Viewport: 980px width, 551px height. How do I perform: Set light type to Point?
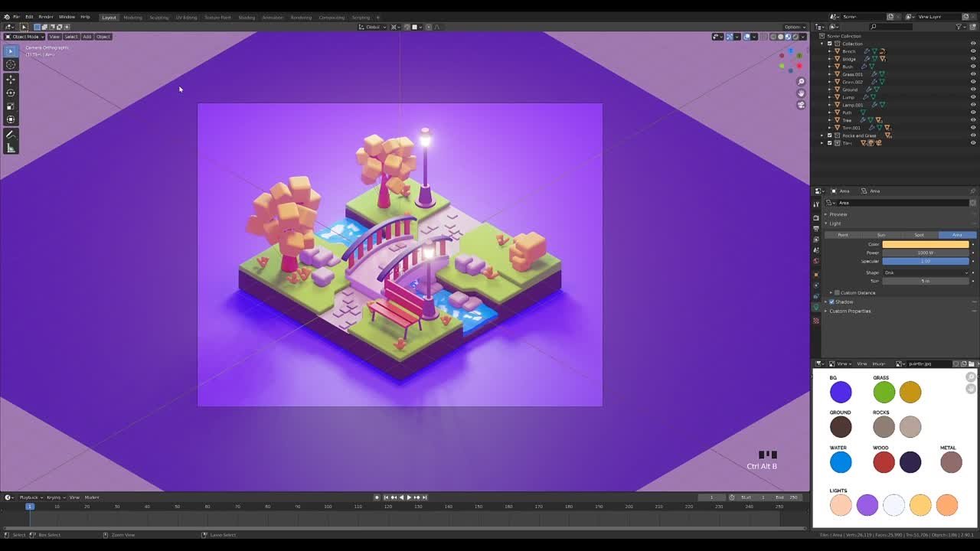pyautogui.click(x=843, y=235)
